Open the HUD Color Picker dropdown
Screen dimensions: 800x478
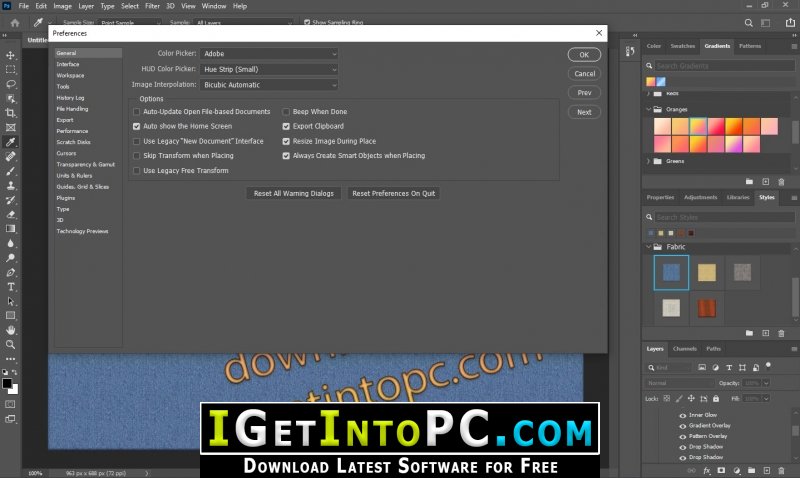tap(269, 69)
